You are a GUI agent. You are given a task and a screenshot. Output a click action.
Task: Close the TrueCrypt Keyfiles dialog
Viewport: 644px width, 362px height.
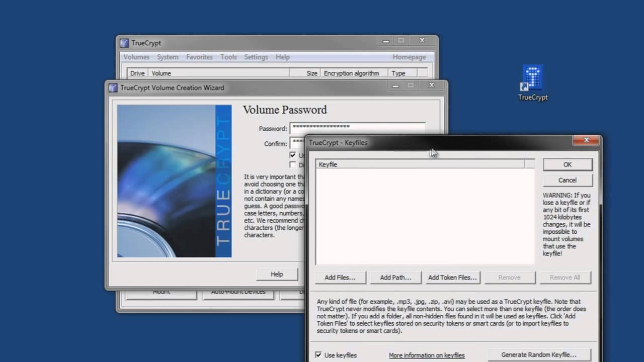click(x=586, y=141)
